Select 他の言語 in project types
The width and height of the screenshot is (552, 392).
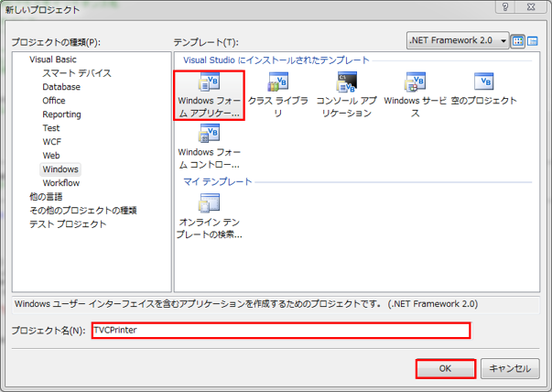(x=46, y=197)
